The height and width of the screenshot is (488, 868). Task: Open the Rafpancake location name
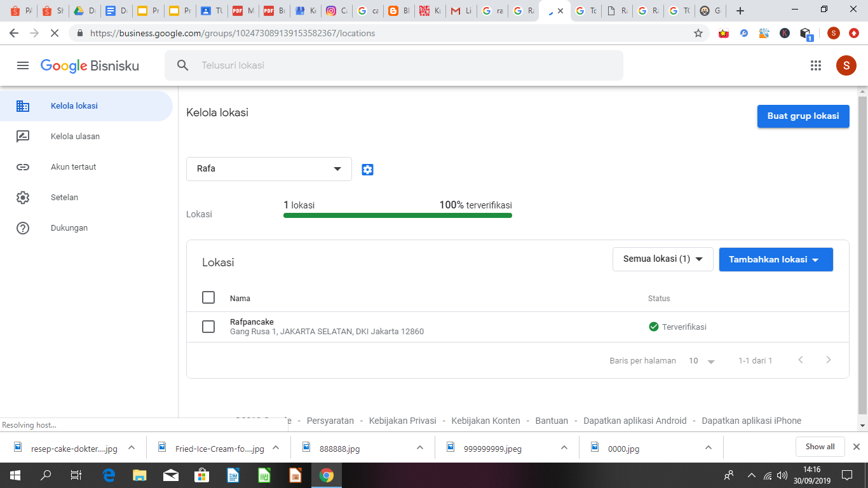point(252,322)
